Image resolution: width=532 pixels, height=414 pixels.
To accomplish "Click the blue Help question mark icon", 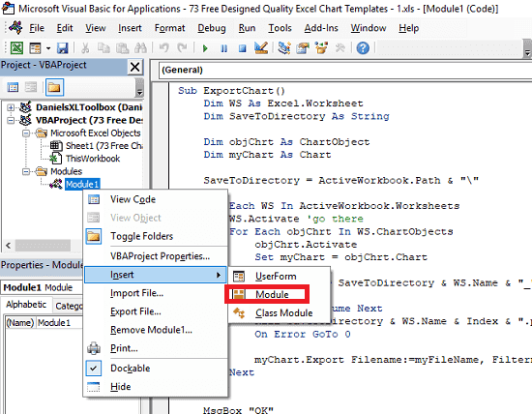I will point(363,48).
